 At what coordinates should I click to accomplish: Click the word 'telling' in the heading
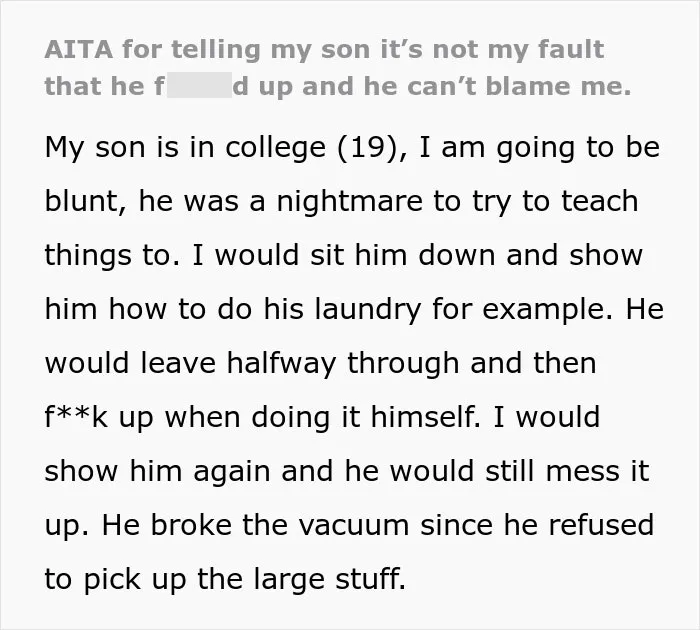[216, 50]
